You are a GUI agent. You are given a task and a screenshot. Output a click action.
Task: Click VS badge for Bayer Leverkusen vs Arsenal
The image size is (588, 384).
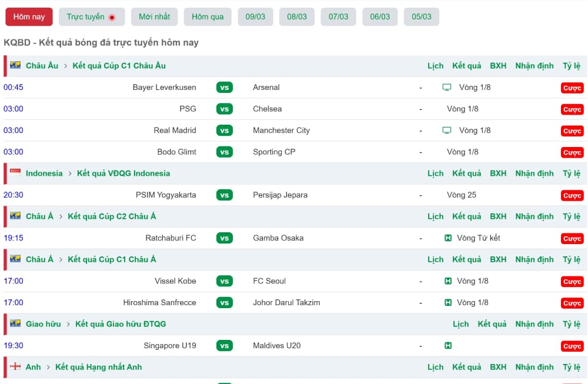click(225, 88)
